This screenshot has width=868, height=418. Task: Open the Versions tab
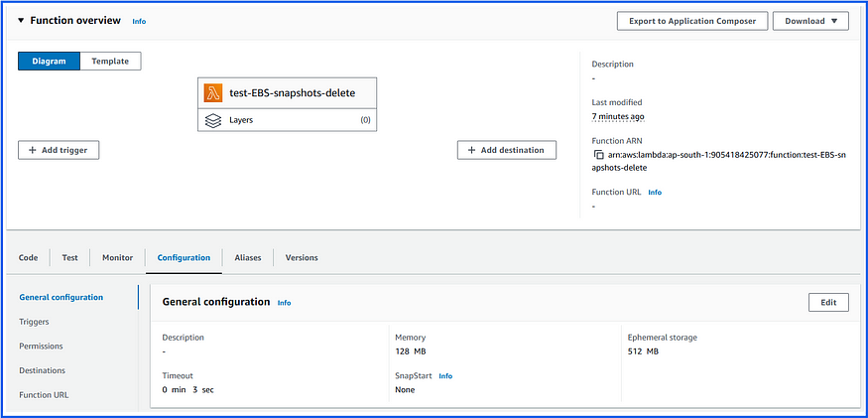pyautogui.click(x=302, y=258)
